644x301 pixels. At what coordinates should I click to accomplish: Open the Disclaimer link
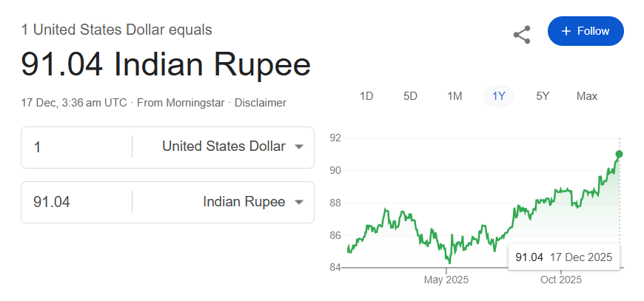tap(261, 103)
